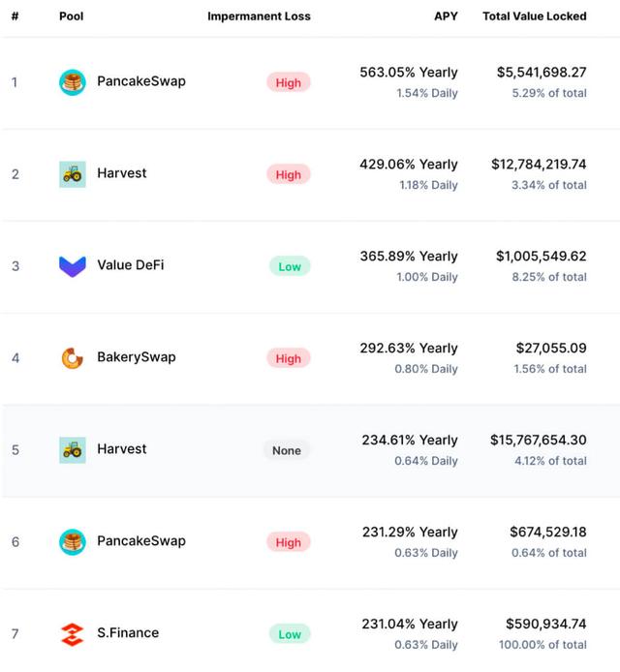620x672 pixels.
Task: Click the None badge in row 5
Action: [287, 450]
